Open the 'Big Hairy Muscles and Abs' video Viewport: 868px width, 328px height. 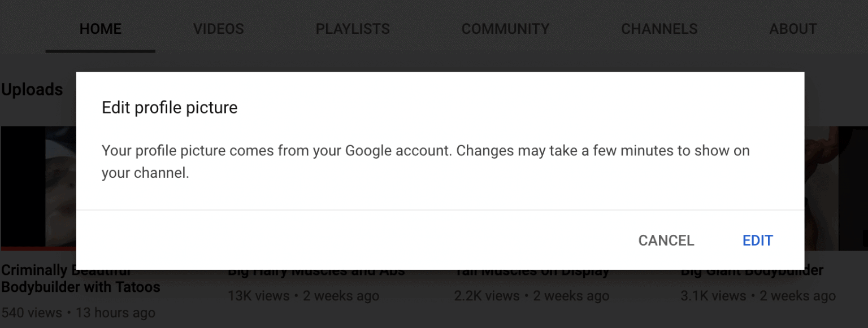(316, 273)
